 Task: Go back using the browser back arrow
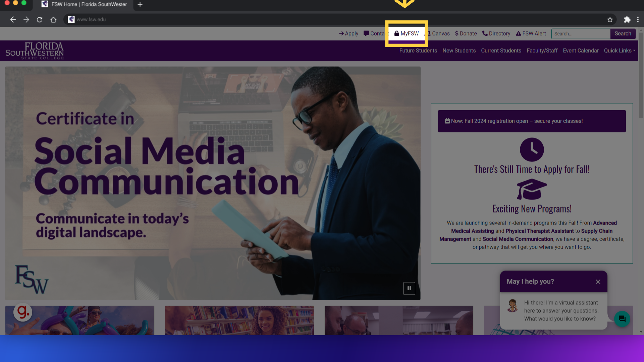(x=13, y=20)
